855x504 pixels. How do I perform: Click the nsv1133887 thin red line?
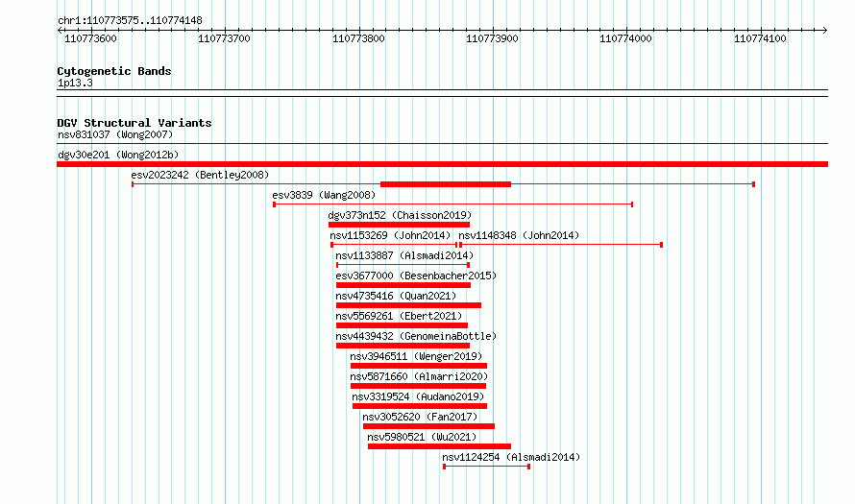point(403,265)
